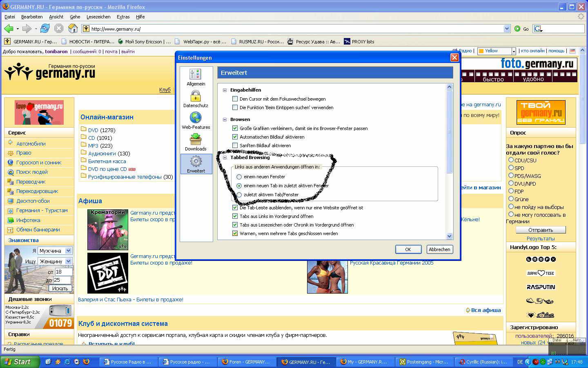Click the 'выйти' logout link
Image resolution: width=588 pixels, height=368 pixels.
pyautogui.click(x=128, y=52)
